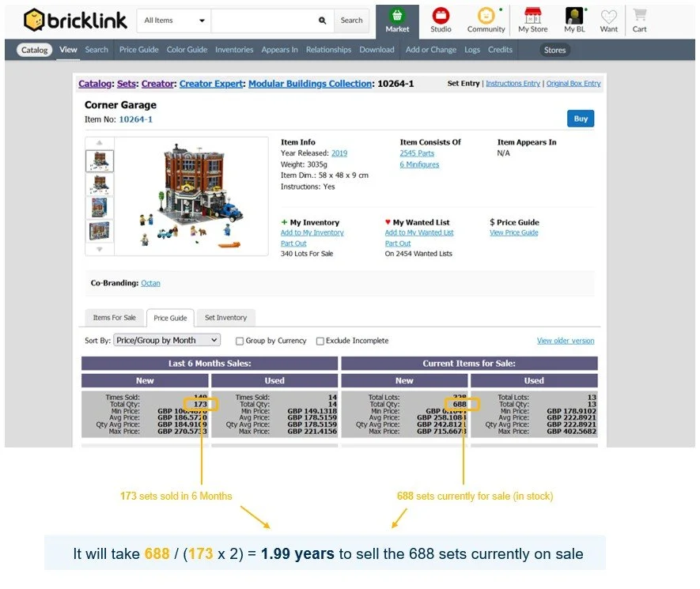Click the blue Buy button
Viewport: 700px width, 589px height.
[581, 119]
